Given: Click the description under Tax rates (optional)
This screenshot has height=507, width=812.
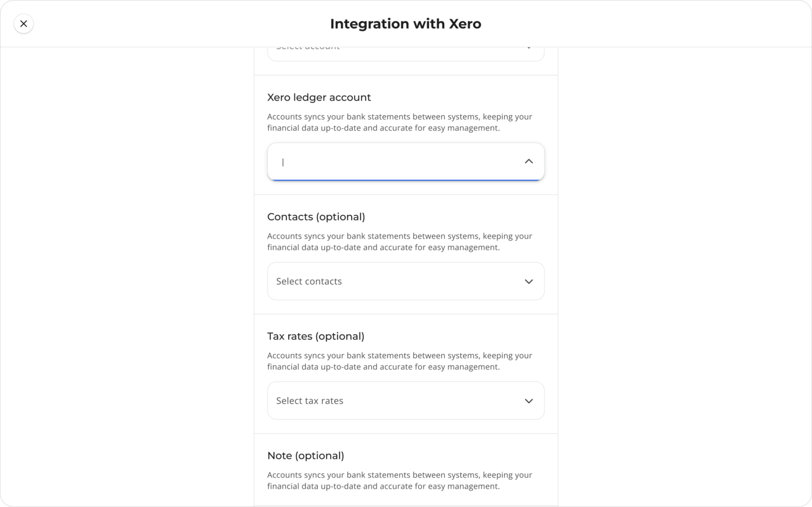Looking at the screenshot, I should click(x=399, y=361).
